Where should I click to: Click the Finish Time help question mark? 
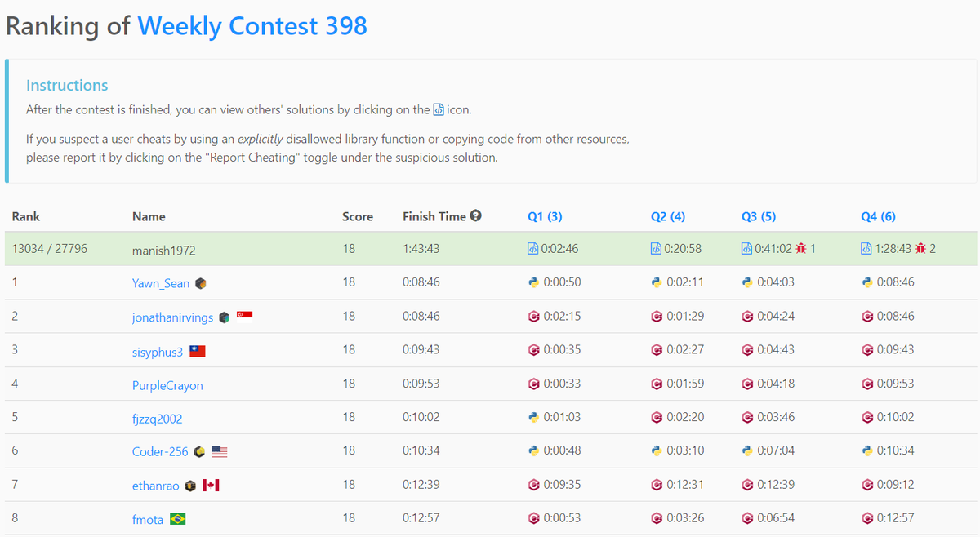pos(476,216)
